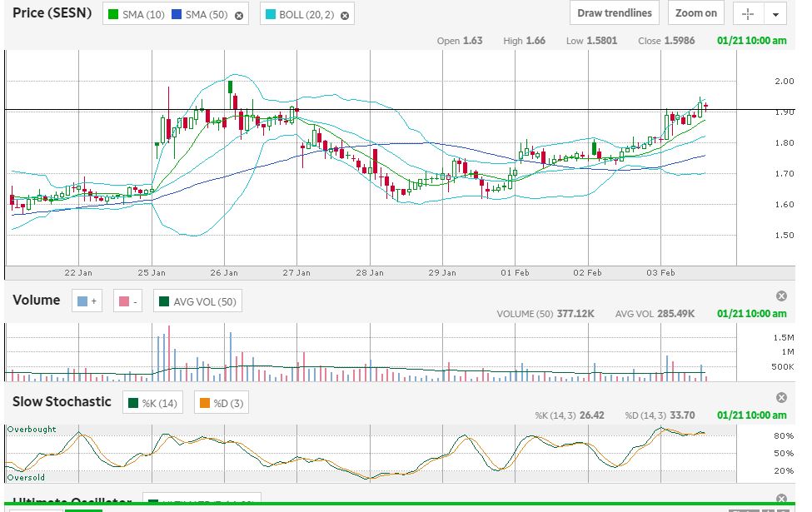Viewport: 812px width, 512px height.
Task: Close the Slow Stochastic panel
Action: click(x=781, y=398)
